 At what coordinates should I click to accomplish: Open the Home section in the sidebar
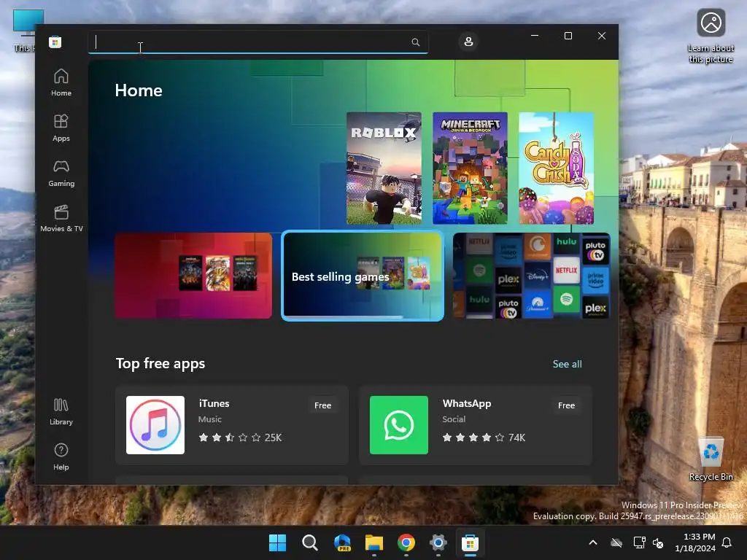click(x=61, y=83)
